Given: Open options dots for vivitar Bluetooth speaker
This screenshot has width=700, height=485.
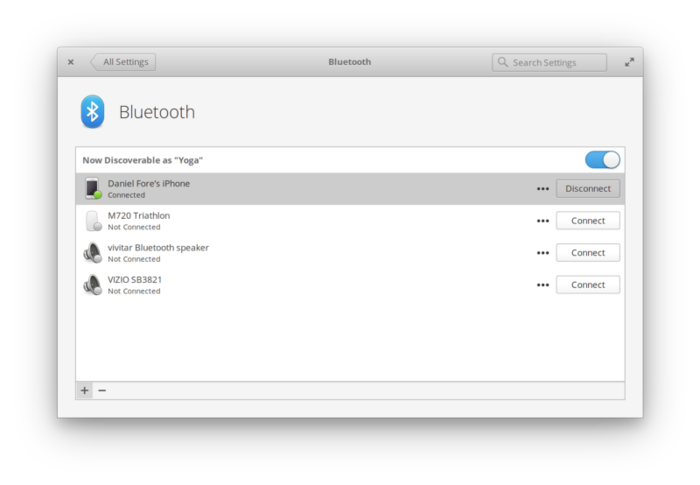Looking at the screenshot, I should (x=543, y=253).
